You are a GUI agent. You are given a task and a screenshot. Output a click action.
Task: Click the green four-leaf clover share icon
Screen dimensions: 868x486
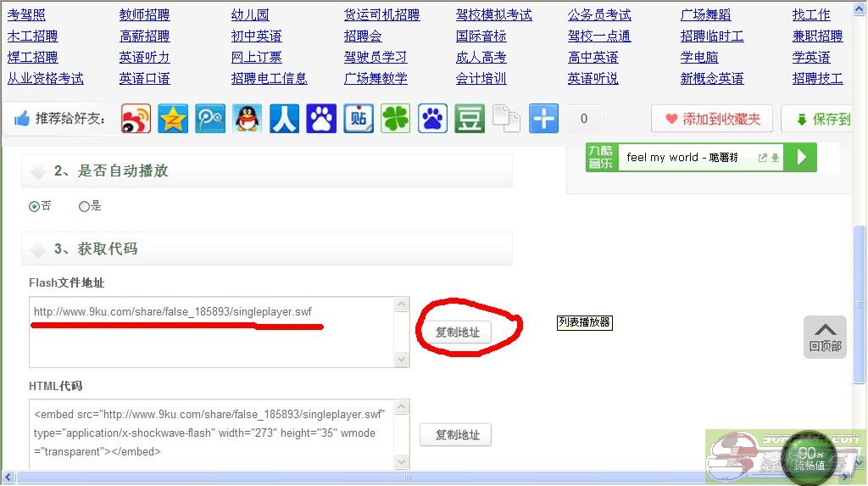(395, 120)
